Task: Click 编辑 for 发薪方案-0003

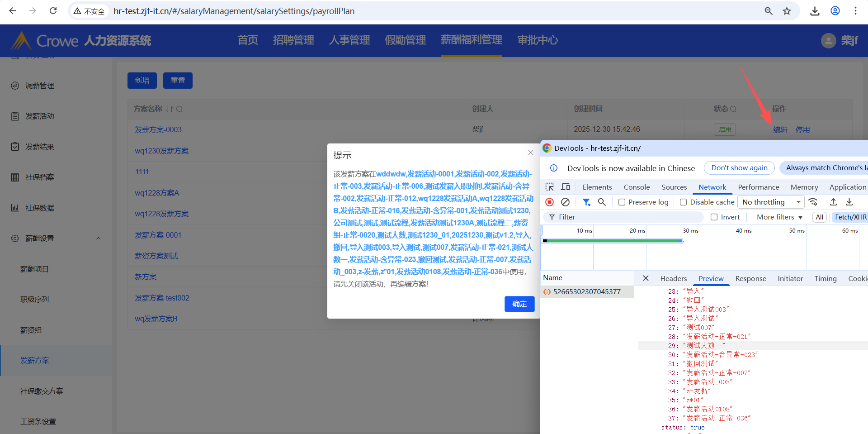Action: (x=780, y=130)
